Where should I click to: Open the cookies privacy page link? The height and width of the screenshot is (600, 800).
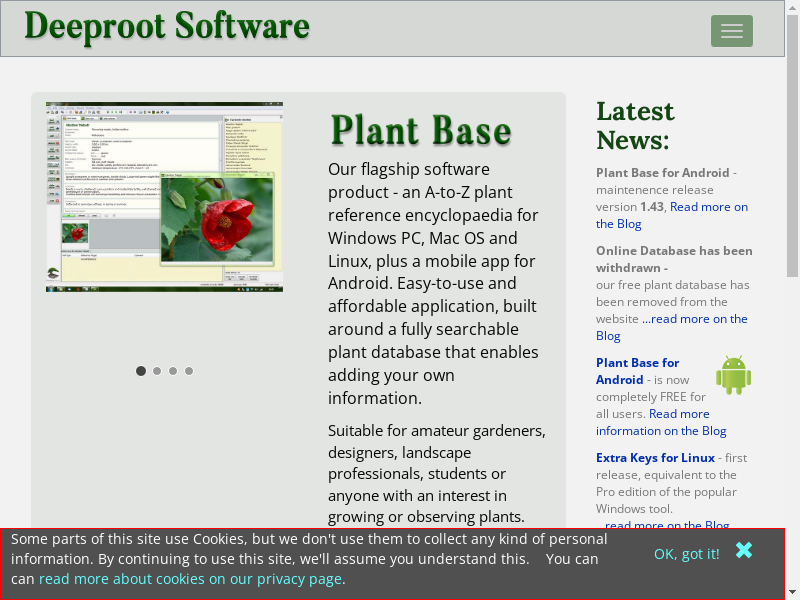[x=190, y=579]
